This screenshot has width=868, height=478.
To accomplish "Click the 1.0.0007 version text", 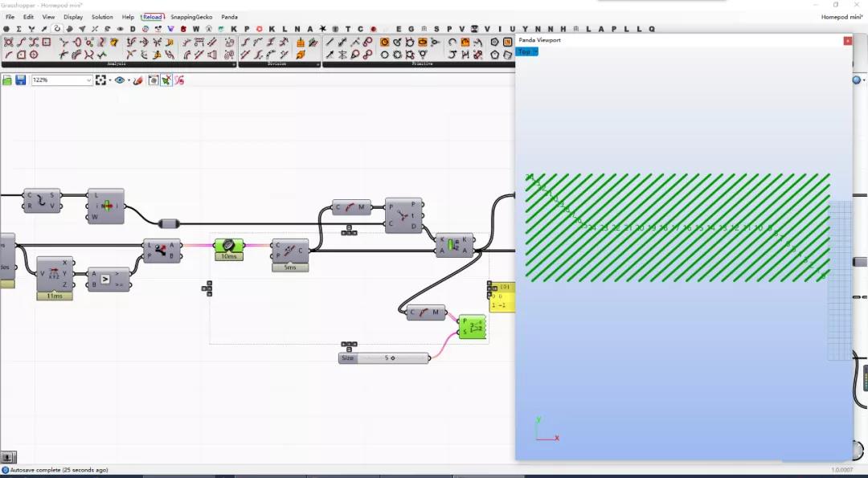I will tap(843, 470).
